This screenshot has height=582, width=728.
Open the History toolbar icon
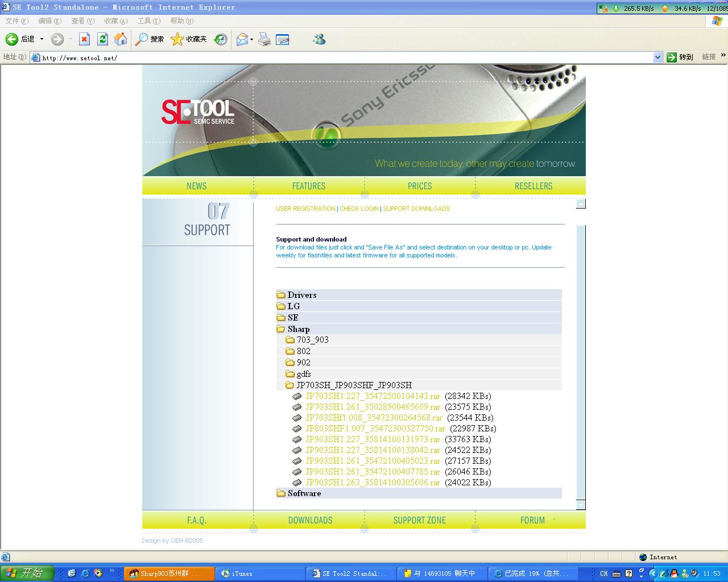[221, 39]
